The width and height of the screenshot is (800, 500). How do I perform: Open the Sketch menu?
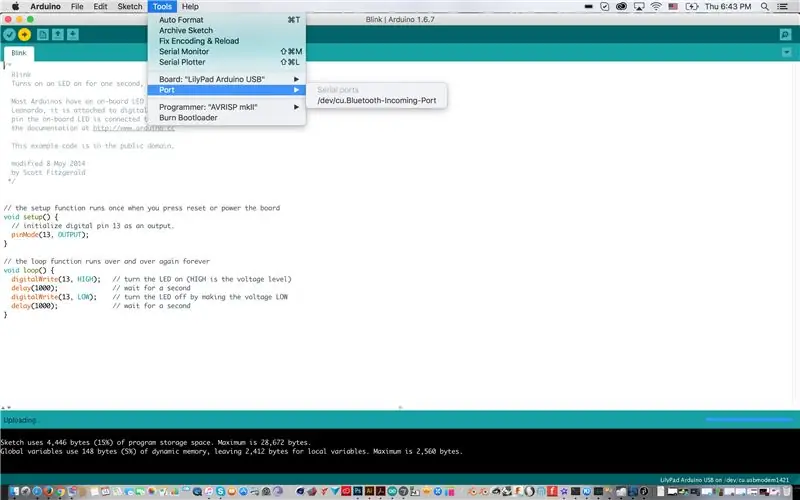[x=130, y=6]
